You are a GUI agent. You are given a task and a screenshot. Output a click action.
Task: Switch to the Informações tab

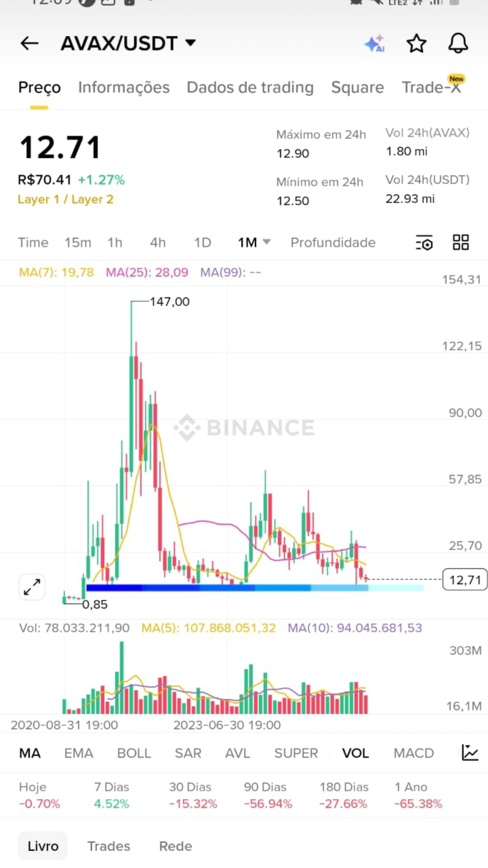(x=124, y=87)
